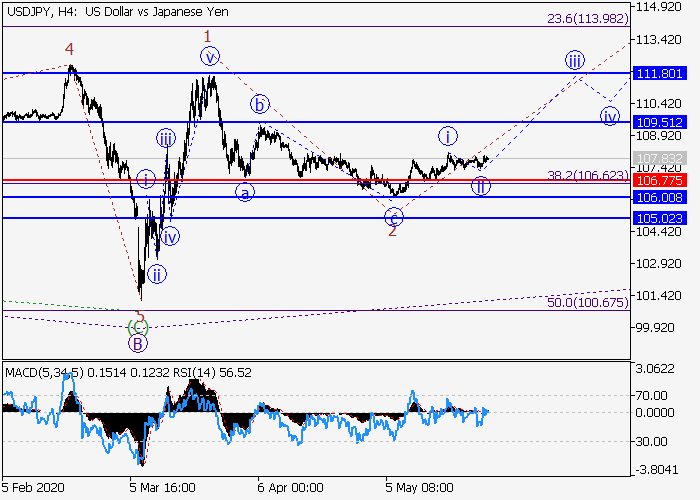Click the green circled (C) wave label
Image resolution: width=700 pixels, height=500 pixels.
(139, 326)
